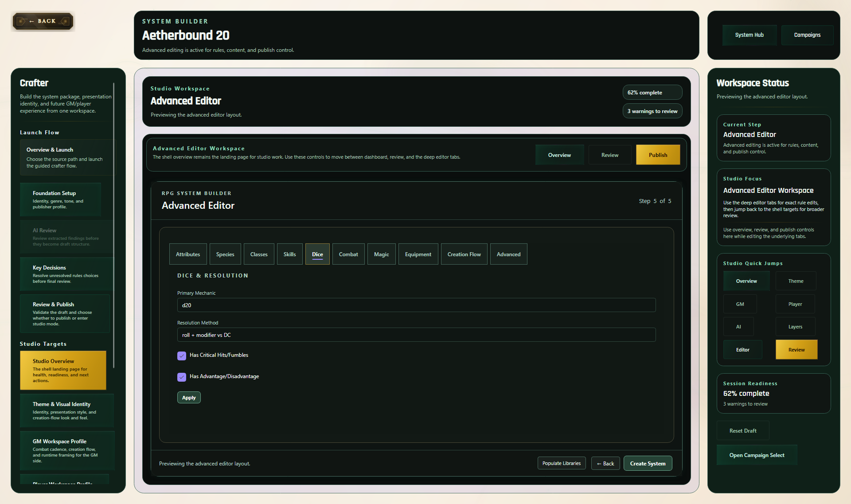Click the Publish control
Image resolution: width=851 pixels, height=504 pixels.
coord(658,154)
